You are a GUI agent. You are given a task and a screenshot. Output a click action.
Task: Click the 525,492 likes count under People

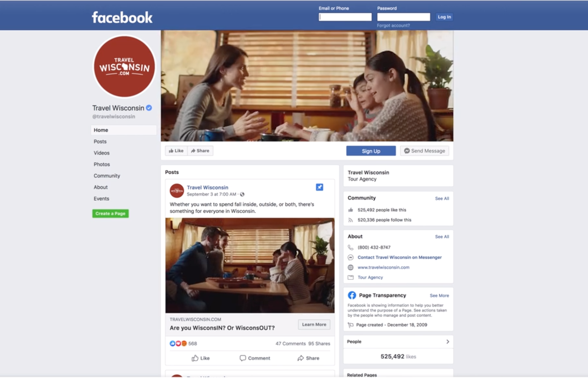click(x=398, y=357)
